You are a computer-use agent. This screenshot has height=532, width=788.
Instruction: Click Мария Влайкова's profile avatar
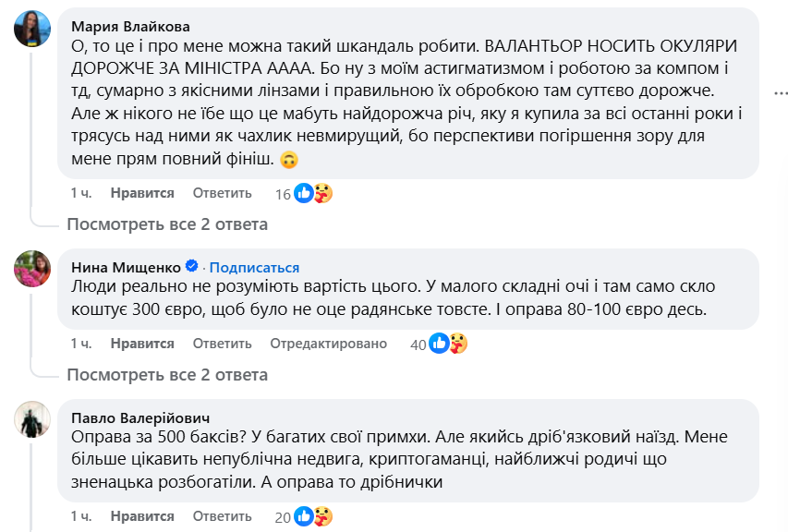(x=31, y=30)
